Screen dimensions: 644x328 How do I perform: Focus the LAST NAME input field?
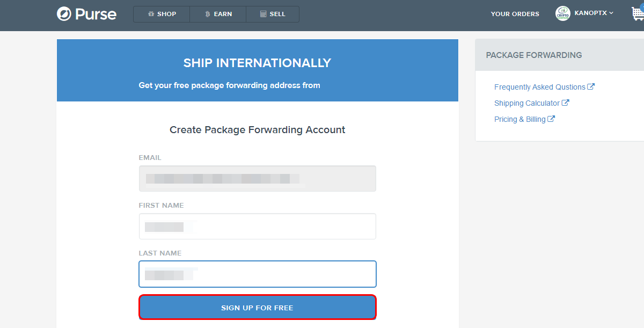pyautogui.click(x=258, y=274)
